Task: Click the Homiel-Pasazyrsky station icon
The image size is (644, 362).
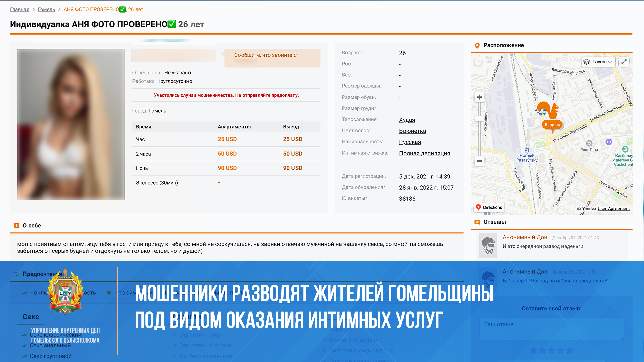Action: click(527, 150)
